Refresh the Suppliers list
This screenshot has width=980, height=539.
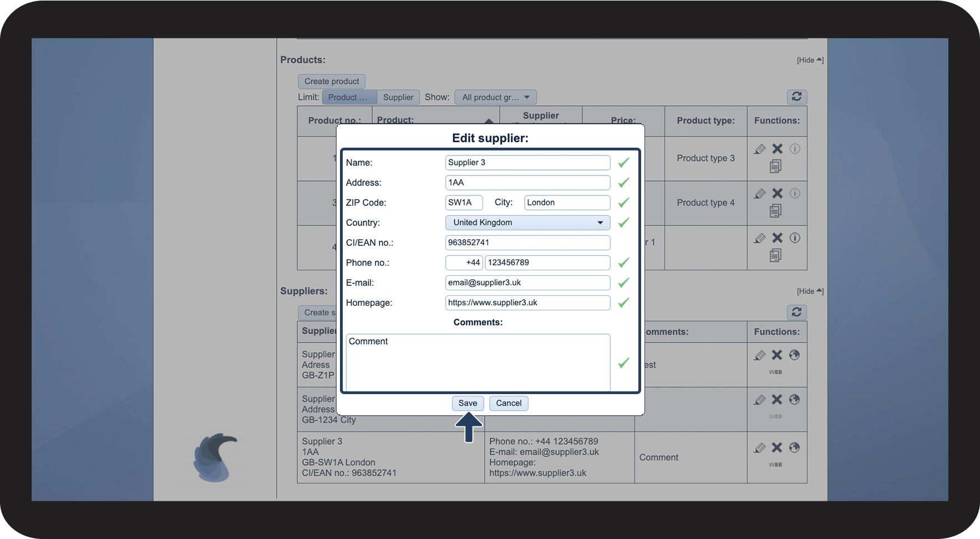(796, 312)
